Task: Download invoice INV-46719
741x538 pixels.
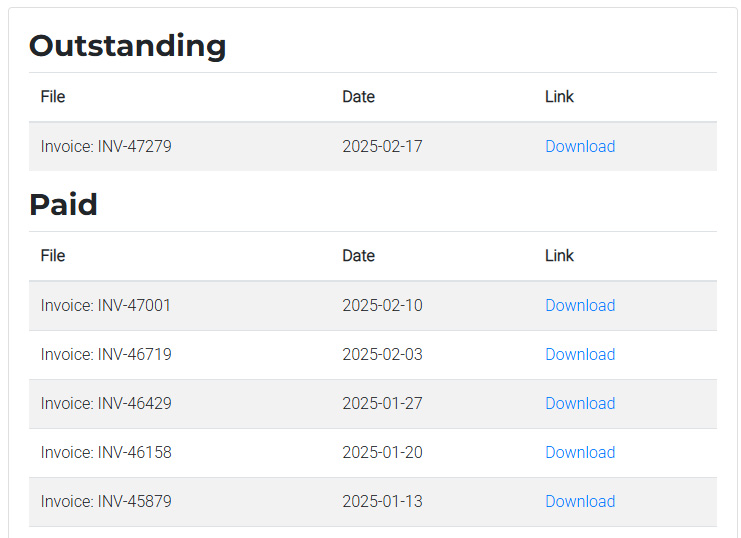Action: pos(580,355)
